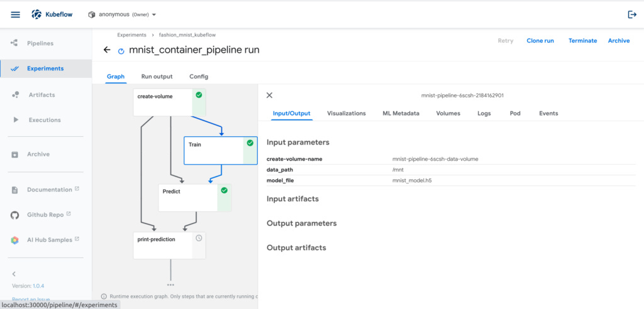
Task: Click the create-volume-name parameter label
Action: coord(294,159)
